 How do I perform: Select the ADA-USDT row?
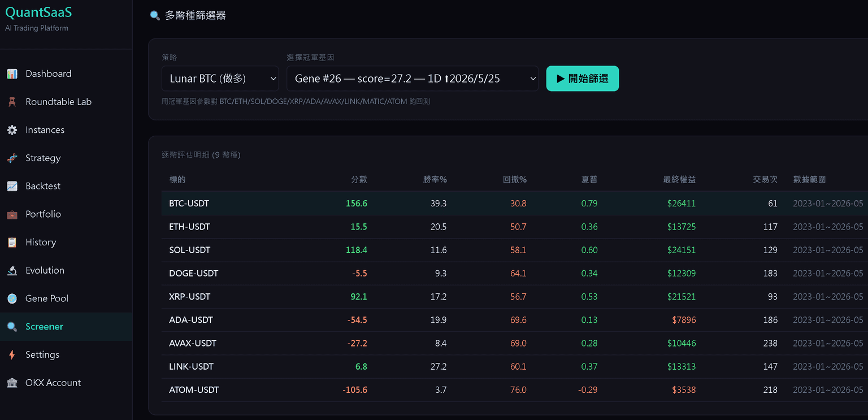click(x=514, y=320)
